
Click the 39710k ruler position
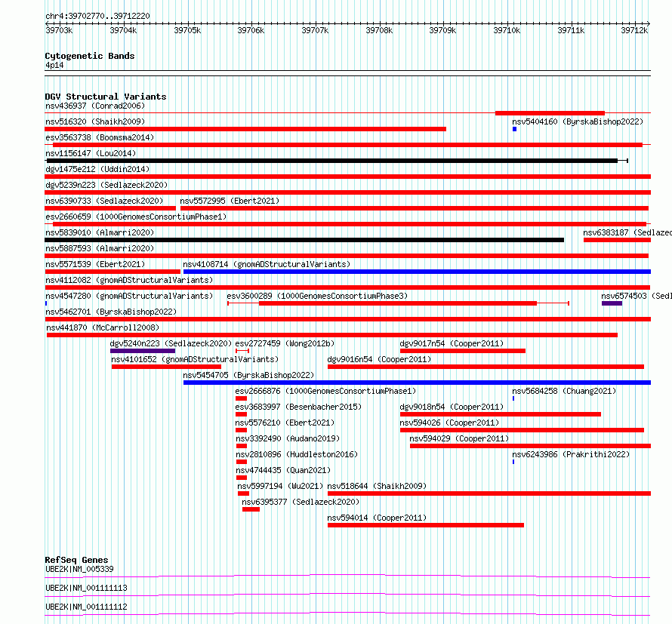click(507, 30)
